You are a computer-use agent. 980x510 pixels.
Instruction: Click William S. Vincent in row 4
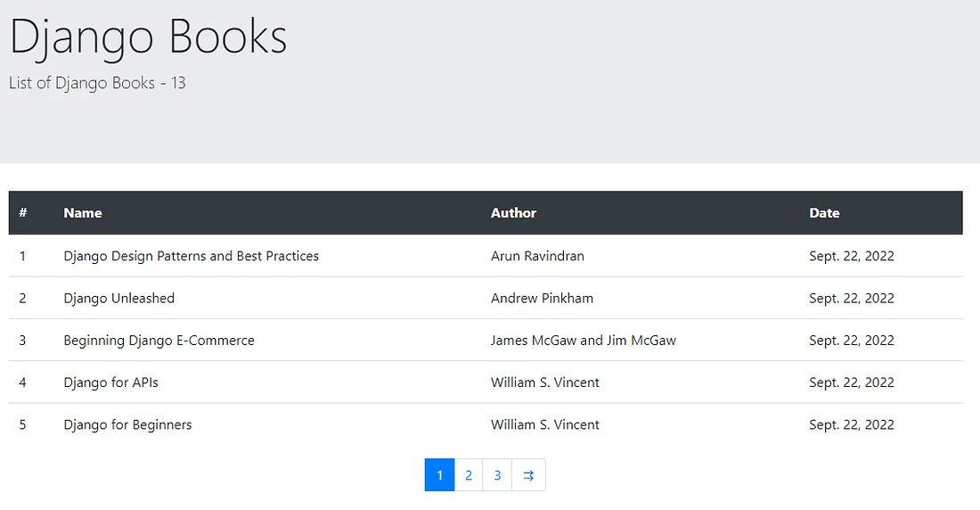click(545, 382)
